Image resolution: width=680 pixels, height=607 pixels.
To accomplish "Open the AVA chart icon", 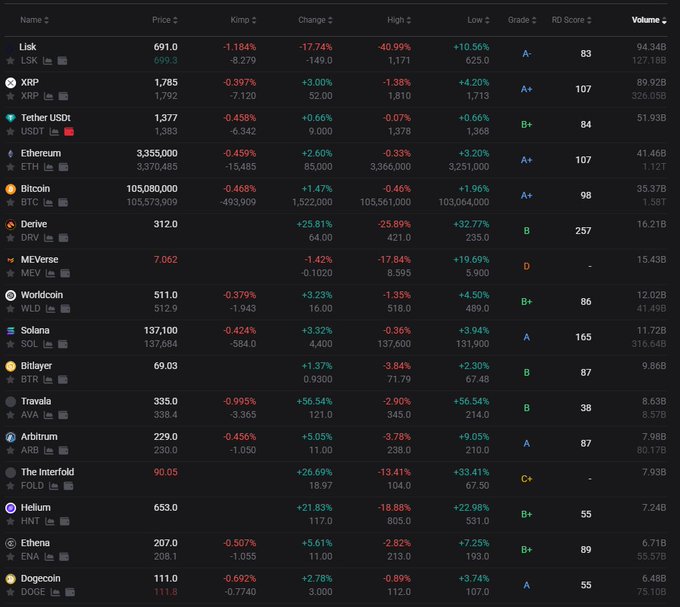I will coord(48,415).
